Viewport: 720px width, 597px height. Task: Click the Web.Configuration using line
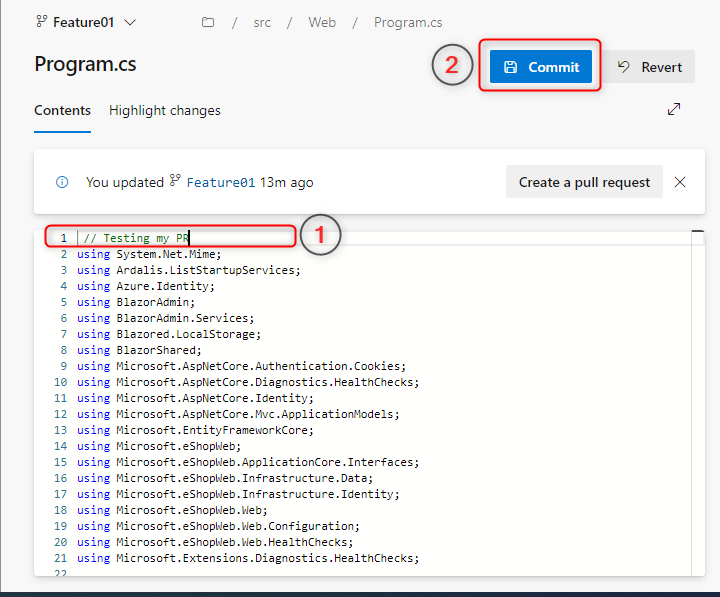coord(219,526)
